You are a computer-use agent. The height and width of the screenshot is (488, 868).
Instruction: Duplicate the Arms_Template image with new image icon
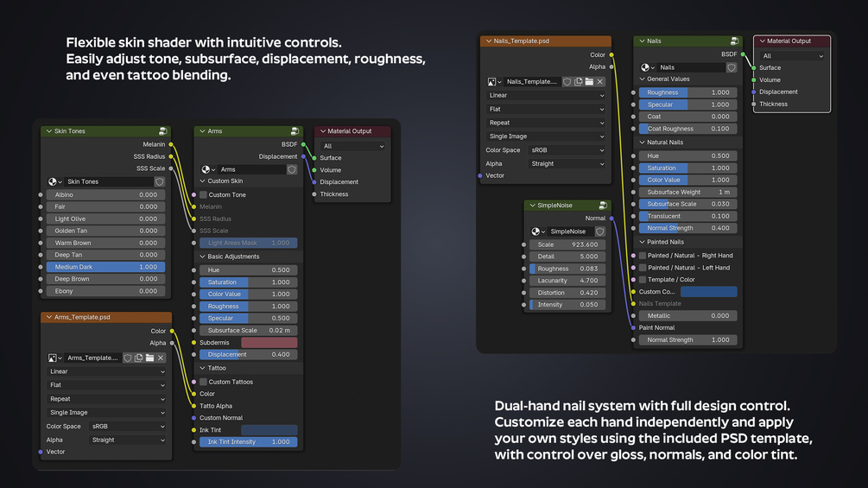(x=139, y=358)
